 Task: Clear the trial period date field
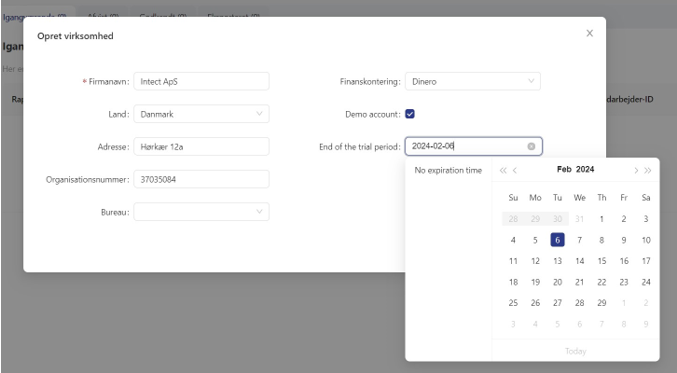pos(531,146)
